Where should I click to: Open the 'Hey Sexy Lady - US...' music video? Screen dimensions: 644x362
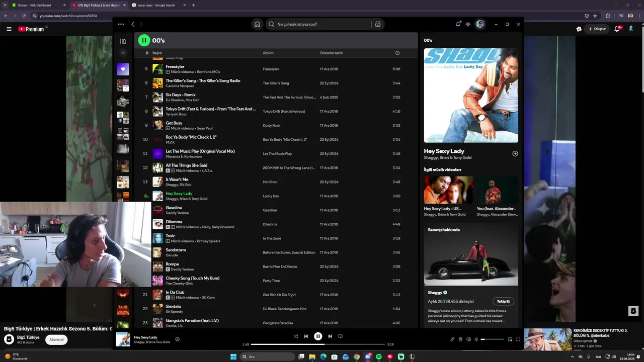(x=448, y=197)
